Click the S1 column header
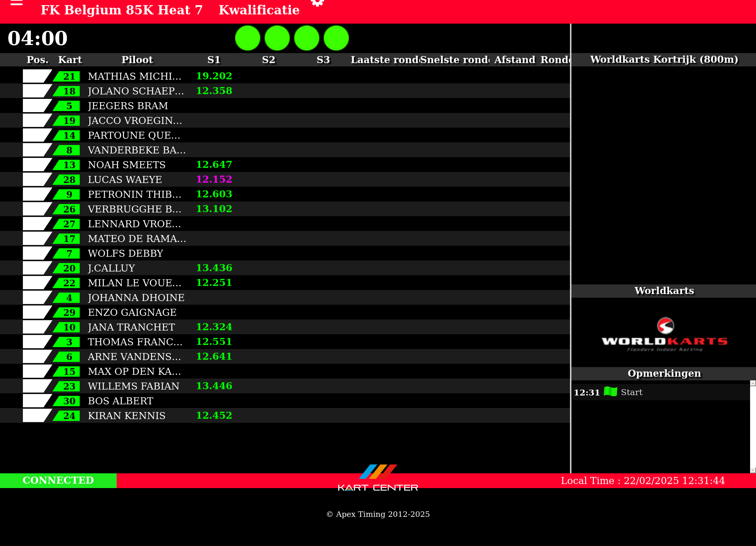This screenshot has width=756, height=546. (214, 60)
